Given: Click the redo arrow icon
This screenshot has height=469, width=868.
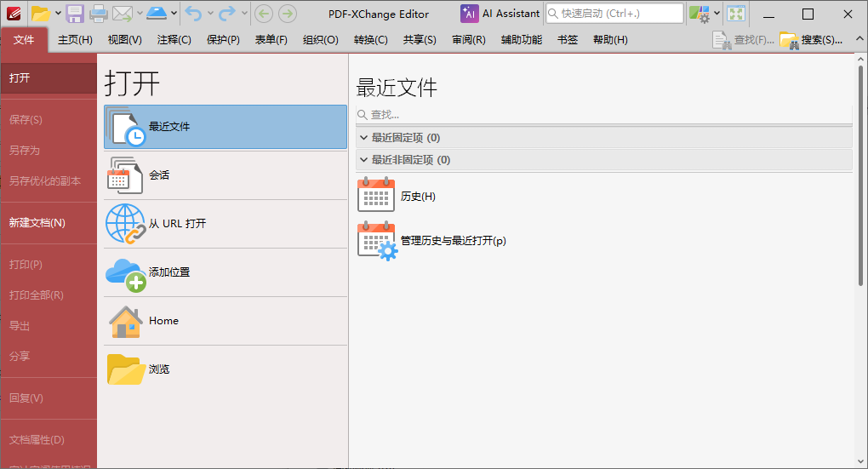Looking at the screenshot, I should [227, 14].
